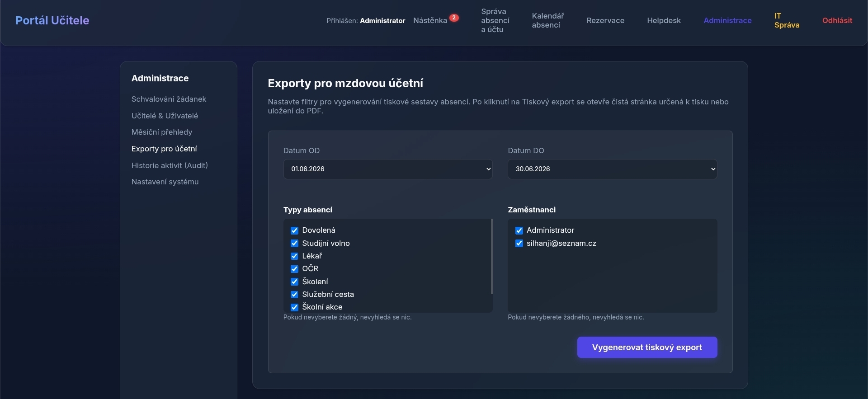The height and width of the screenshot is (399, 868).
Task: Click the Zaměstnanci label
Action: [x=532, y=210]
